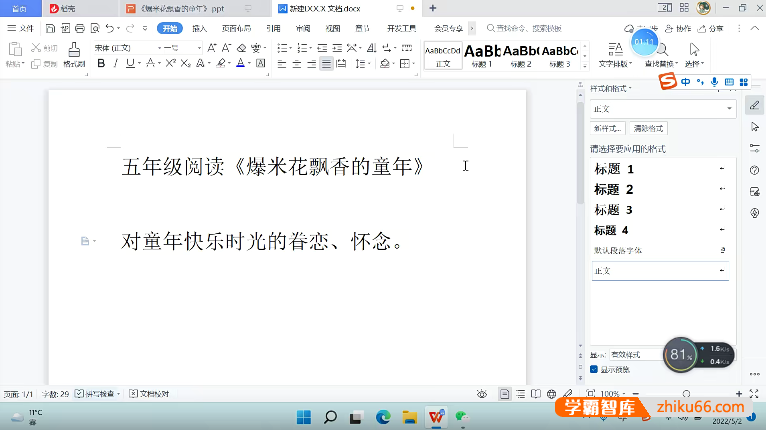The width and height of the screenshot is (766, 430).
Task: Click the Save icon in quick toolbar
Action: pos(50,28)
